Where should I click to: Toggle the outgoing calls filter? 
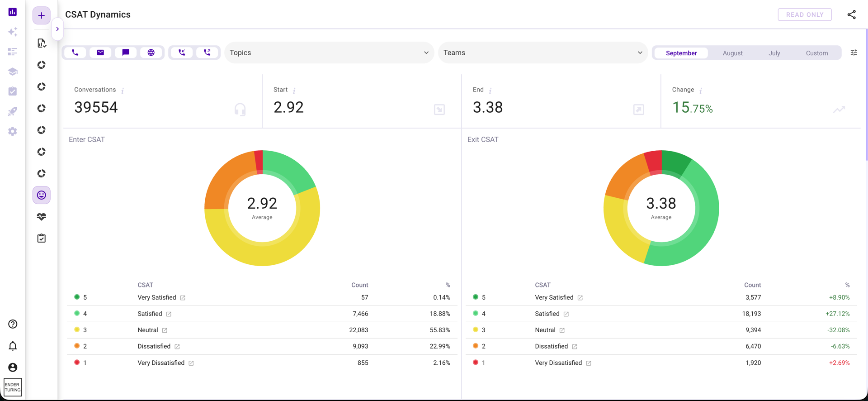[x=207, y=53]
